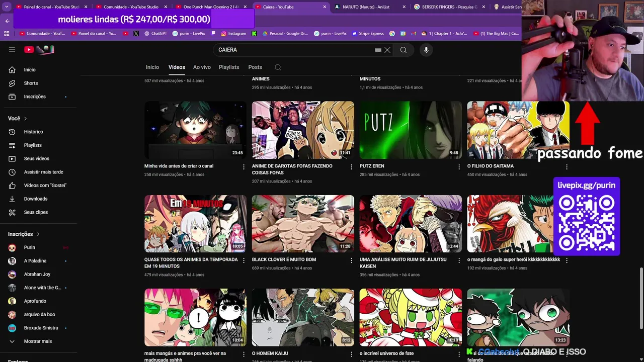Open the ChatGPT bookmark
The image size is (644, 362).
(155, 34)
